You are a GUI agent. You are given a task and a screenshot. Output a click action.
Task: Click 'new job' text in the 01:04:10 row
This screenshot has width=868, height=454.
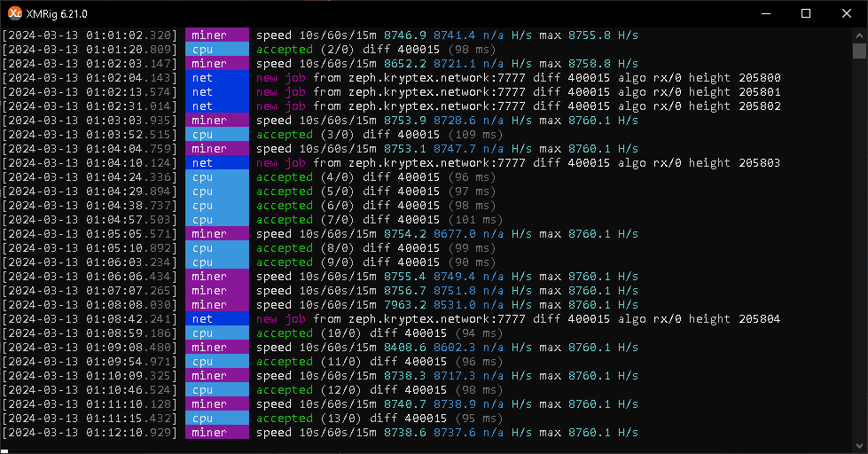(x=281, y=163)
